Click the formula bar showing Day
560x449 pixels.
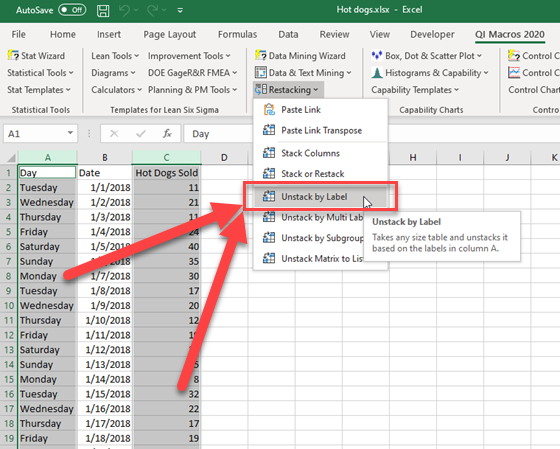tap(218, 134)
